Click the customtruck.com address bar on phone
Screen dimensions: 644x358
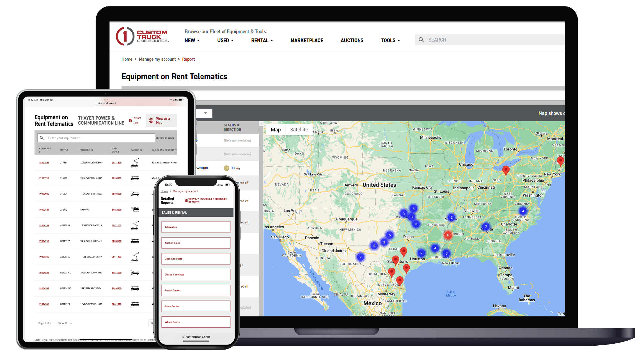point(196,337)
